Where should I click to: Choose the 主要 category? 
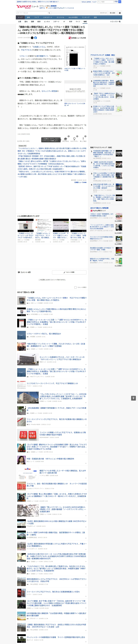(x=20, y=21)
